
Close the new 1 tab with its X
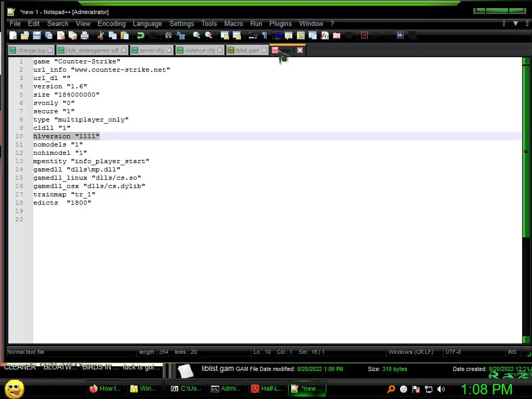pos(300,50)
